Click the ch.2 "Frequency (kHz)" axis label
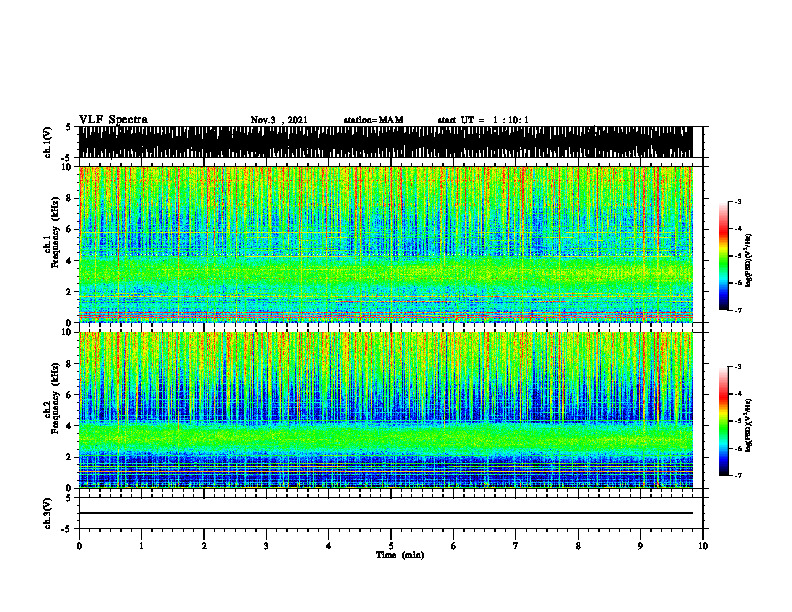Viewport: 792px width, 612px height. click(x=55, y=397)
